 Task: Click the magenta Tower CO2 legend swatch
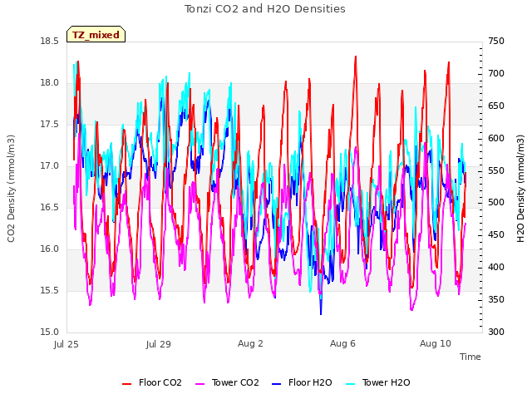pyautogui.click(x=200, y=384)
